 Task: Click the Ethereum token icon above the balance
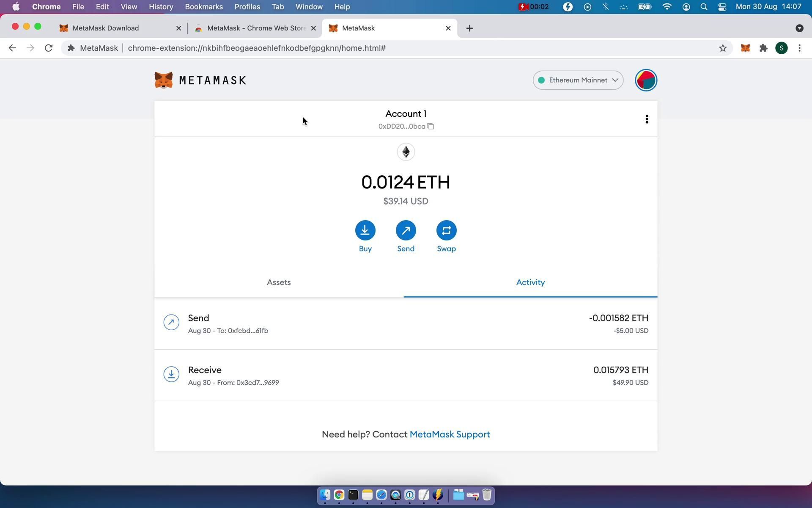(405, 152)
